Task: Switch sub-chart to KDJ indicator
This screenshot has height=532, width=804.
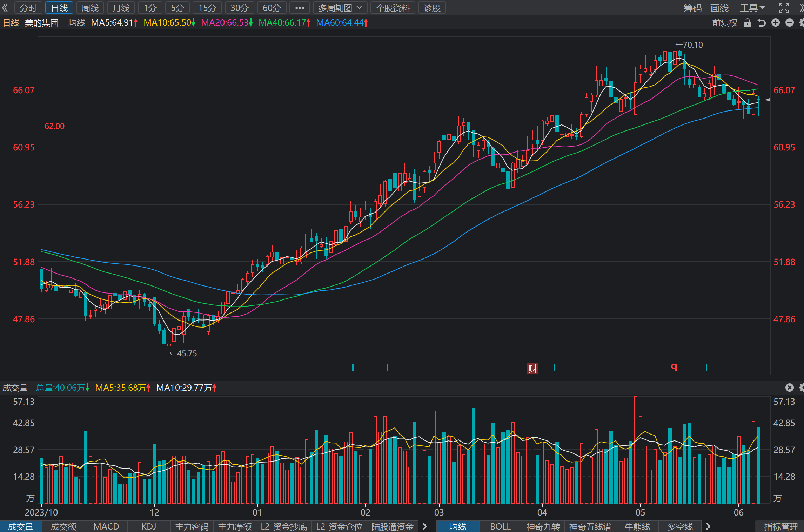Action: tap(149, 526)
